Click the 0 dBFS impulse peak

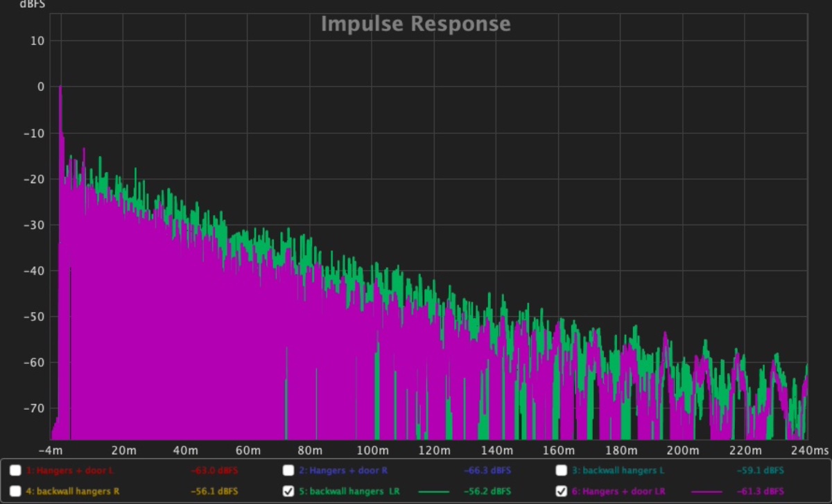[60, 87]
